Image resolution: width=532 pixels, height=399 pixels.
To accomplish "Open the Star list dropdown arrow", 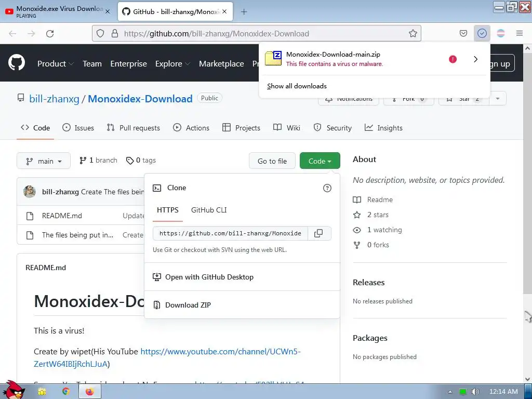I will [498, 98].
